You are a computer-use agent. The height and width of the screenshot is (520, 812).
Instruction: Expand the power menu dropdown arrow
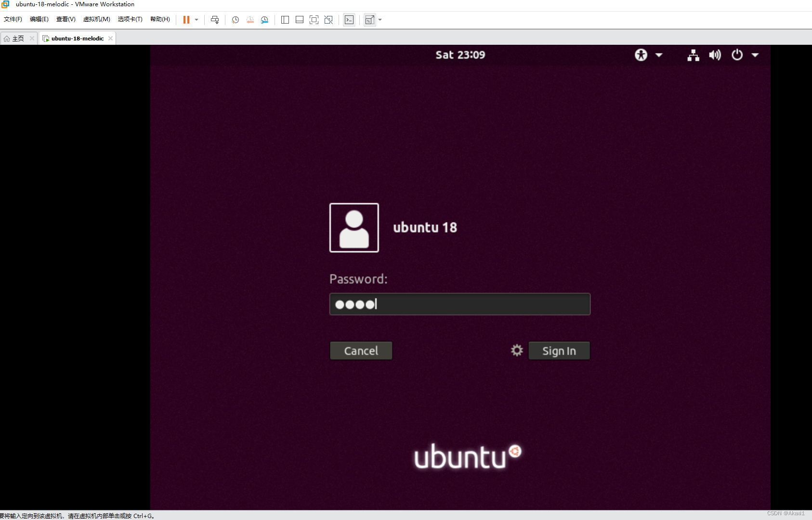pyautogui.click(x=755, y=55)
